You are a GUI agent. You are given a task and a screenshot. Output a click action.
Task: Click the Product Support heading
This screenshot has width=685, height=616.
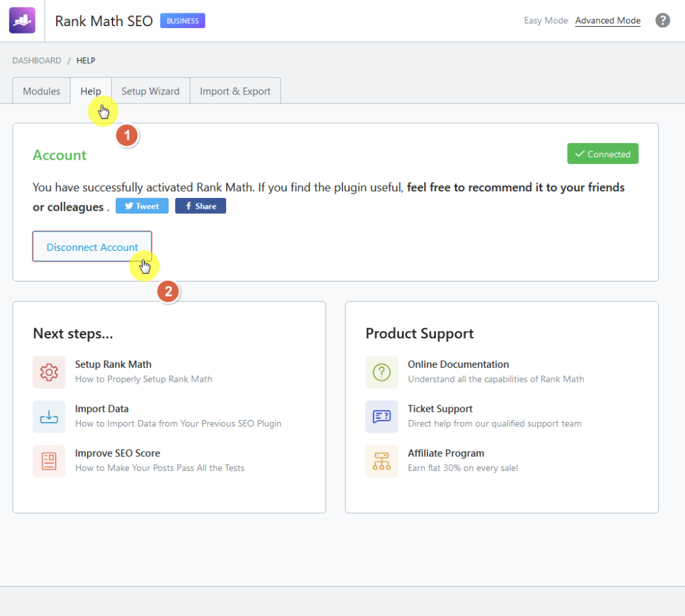(x=419, y=333)
